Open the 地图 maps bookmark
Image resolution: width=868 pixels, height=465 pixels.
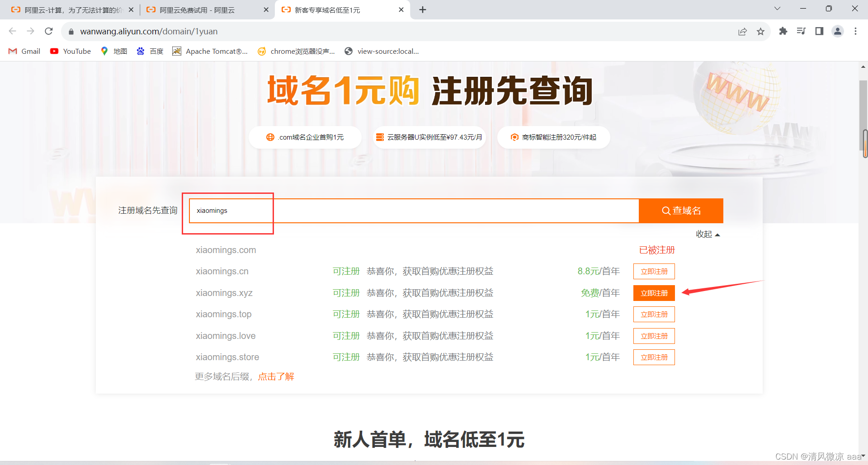(114, 51)
